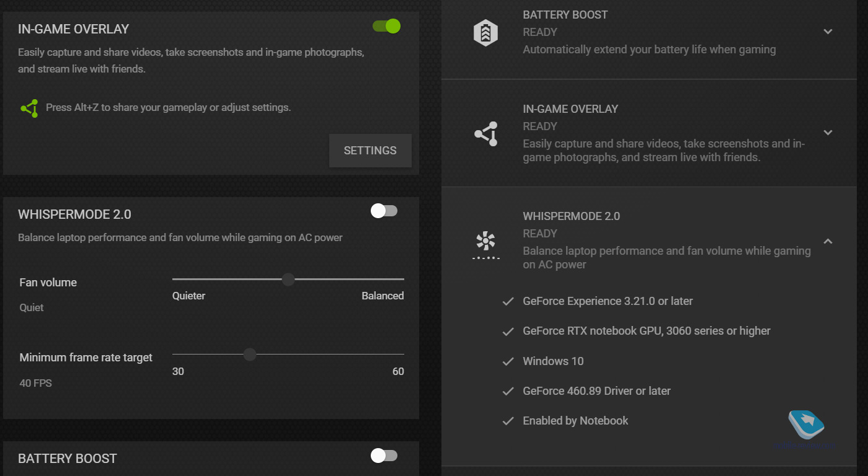Viewport: 868px width, 476px height.
Task: Disable the In-Game Overlay toggle
Action: pos(386,26)
